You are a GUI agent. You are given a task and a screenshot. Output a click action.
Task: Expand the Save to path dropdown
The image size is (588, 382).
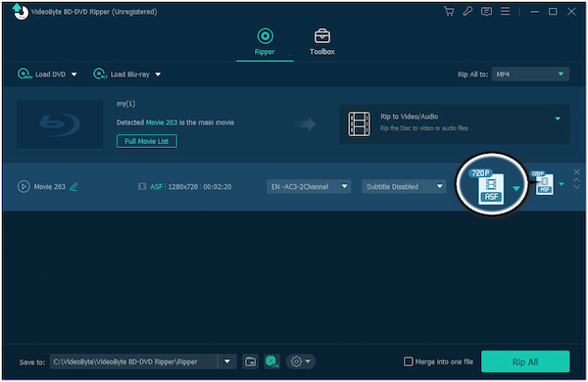point(227,361)
